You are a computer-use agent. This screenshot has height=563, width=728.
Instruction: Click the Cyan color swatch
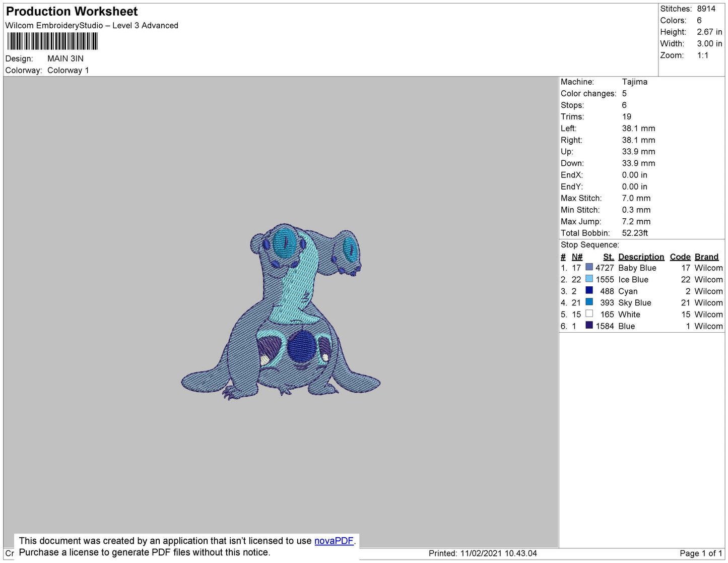(589, 290)
